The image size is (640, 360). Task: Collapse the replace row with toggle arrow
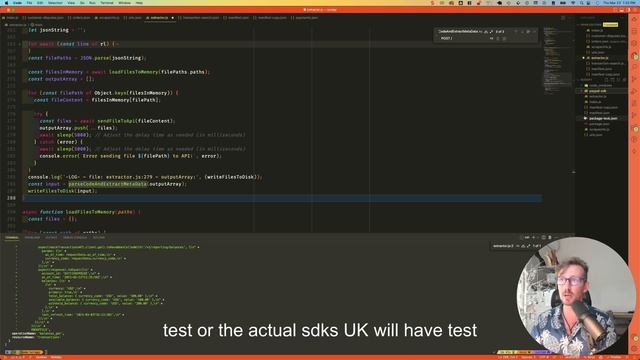[435, 35]
